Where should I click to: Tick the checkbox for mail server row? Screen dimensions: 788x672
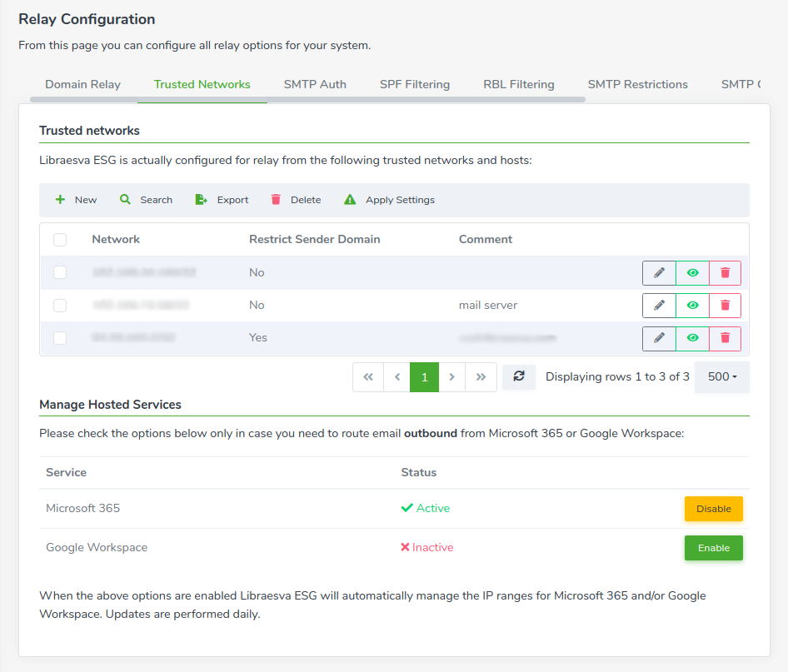click(x=60, y=306)
